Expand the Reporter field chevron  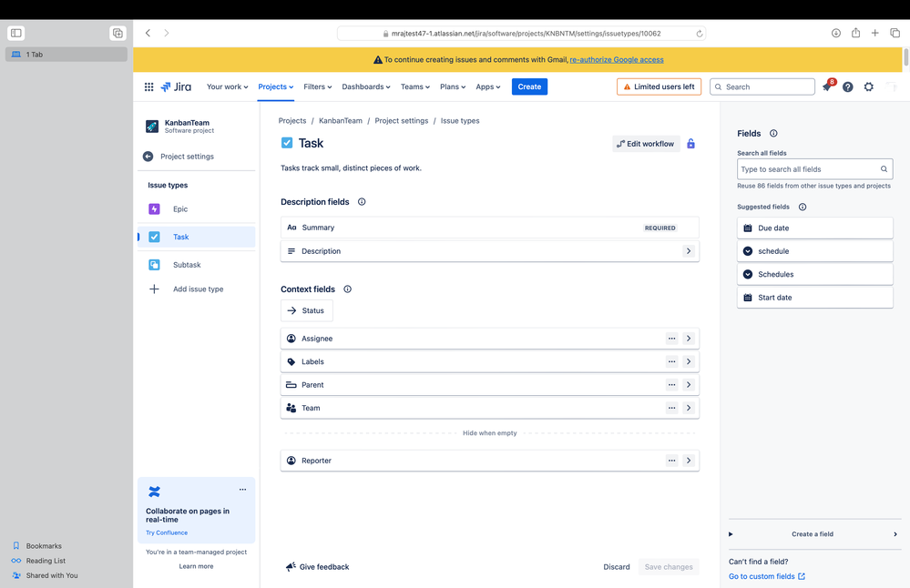pos(689,461)
